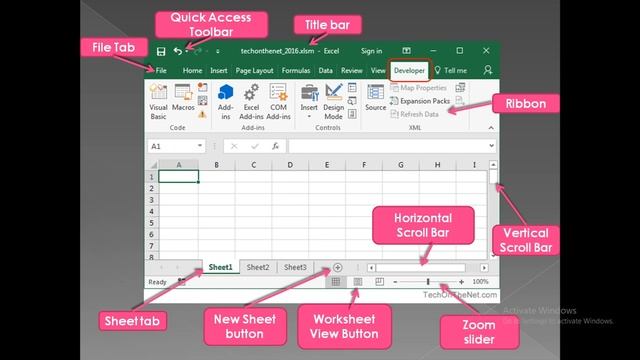The width and height of the screenshot is (640, 360).
Task: Switch to Normal view button
Action: 336,282
